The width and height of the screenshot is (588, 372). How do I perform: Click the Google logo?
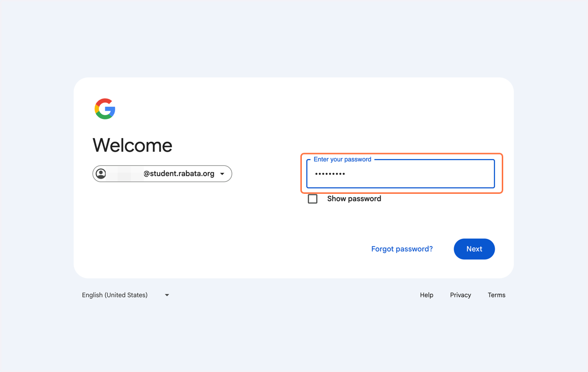[105, 109]
